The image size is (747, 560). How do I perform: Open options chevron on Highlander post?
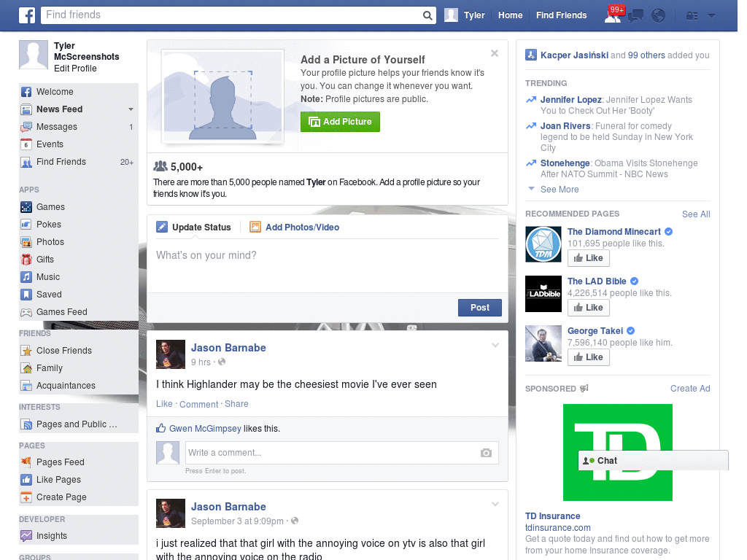tap(495, 345)
